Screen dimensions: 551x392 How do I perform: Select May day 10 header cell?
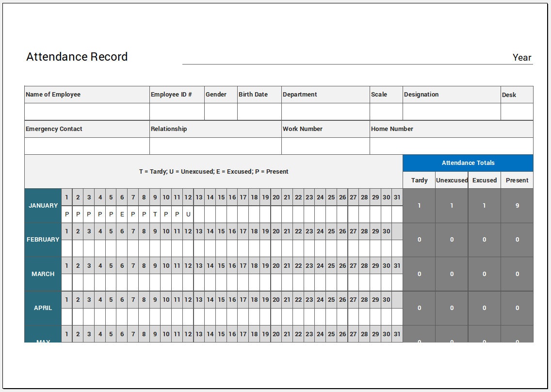click(166, 334)
